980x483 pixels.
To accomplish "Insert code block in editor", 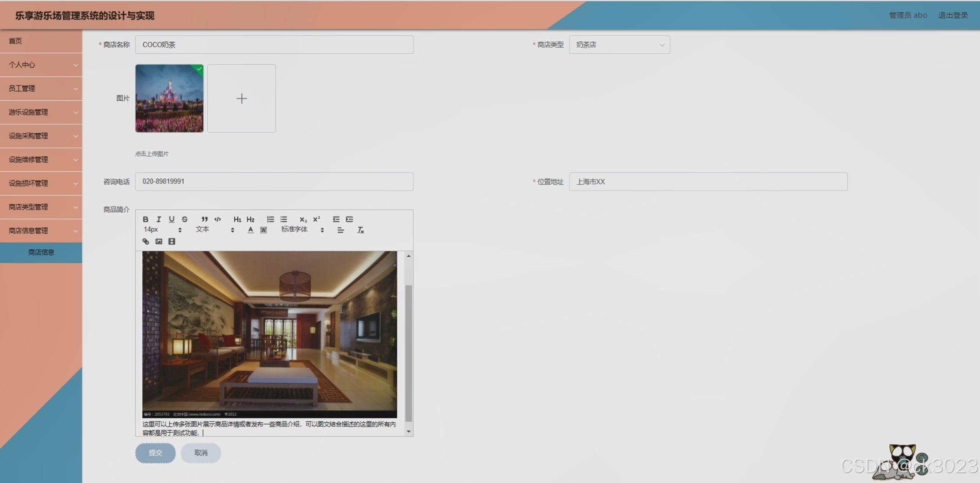I will coord(218,219).
